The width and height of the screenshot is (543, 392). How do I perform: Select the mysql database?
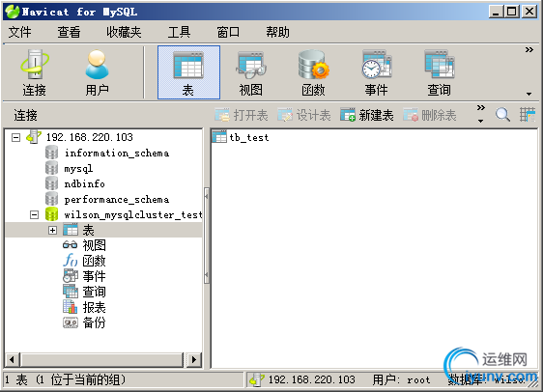[x=78, y=169]
